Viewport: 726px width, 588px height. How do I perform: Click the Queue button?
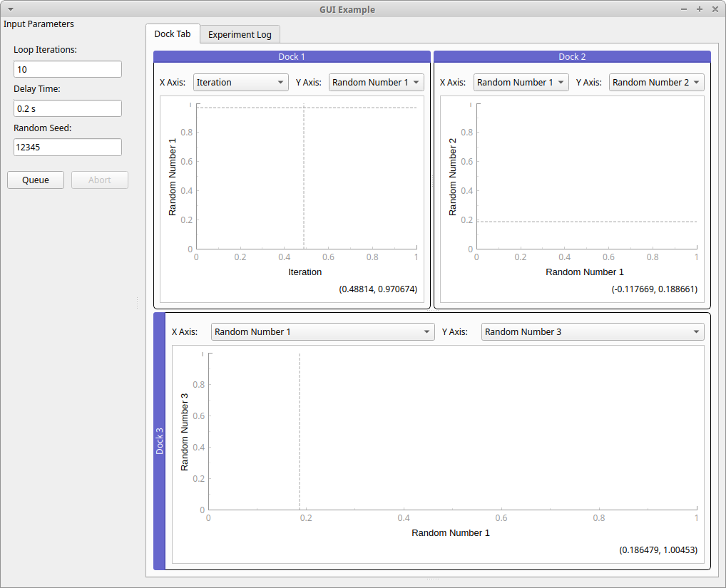[x=36, y=180]
